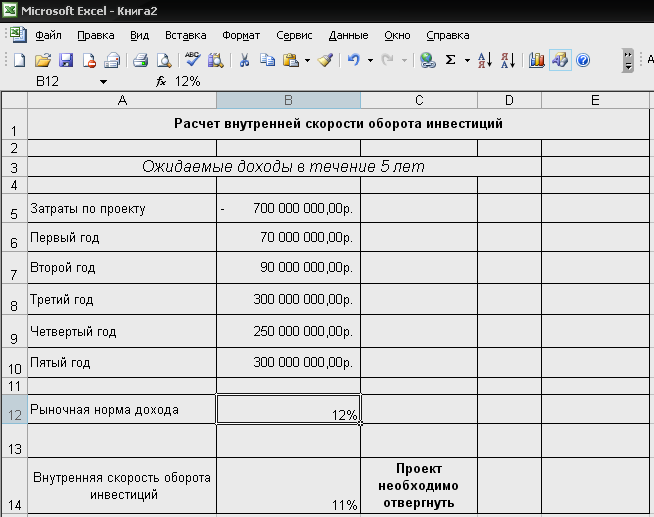Image resolution: width=654 pixels, height=517 pixels.
Task: Select the Третий год label cell
Action: (x=122, y=299)
